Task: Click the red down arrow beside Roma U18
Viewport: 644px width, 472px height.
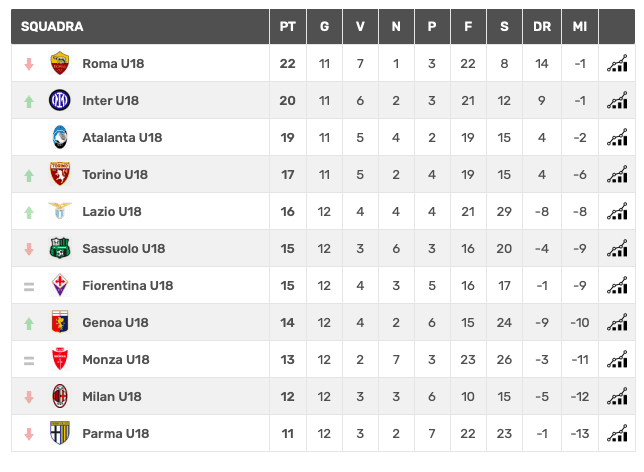Action: pos(29,64)
